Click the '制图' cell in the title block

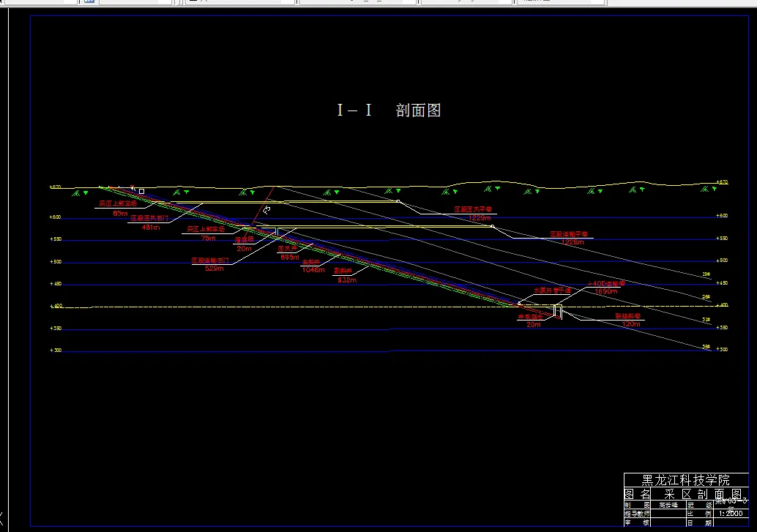tap(637, 505)
